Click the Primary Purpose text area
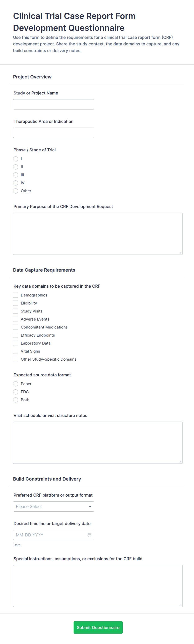194x644 pixels. [x=98, y=234]
